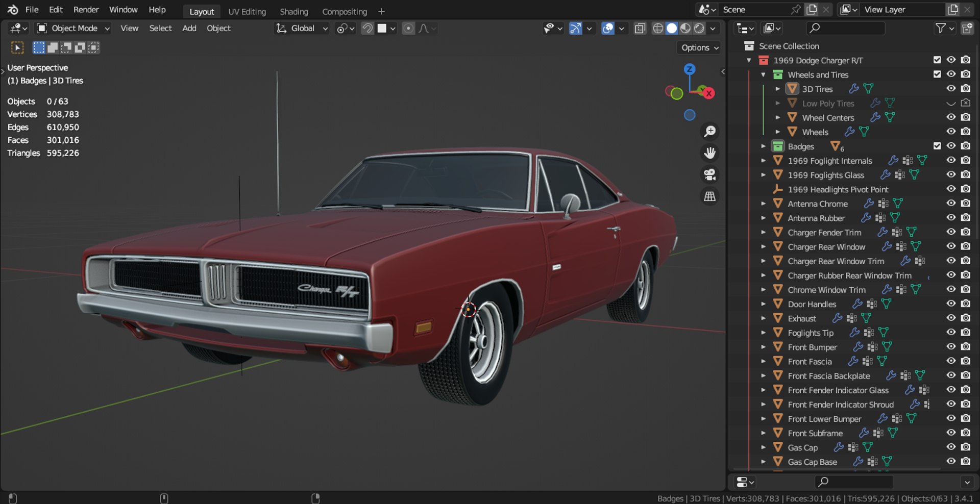The image size is (980, 504).
Task: Switch perspective/orthographic grid icon
Action: click(709, 196)
